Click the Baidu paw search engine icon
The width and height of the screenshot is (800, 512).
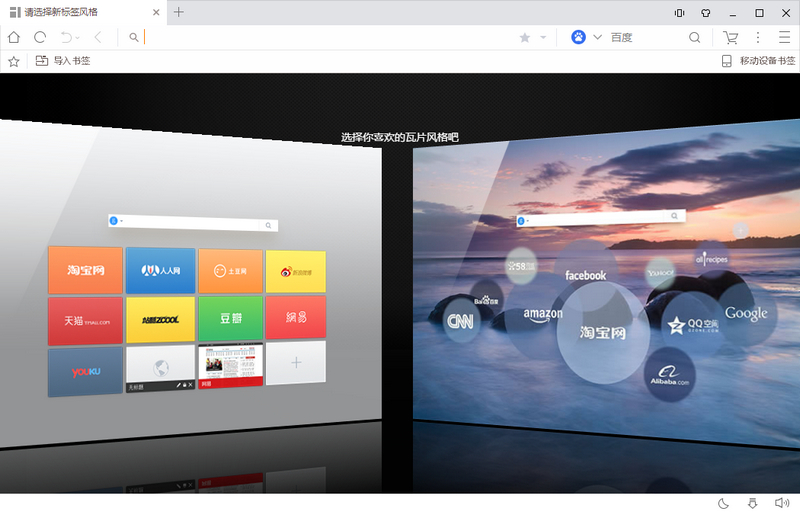click(578, 37)
